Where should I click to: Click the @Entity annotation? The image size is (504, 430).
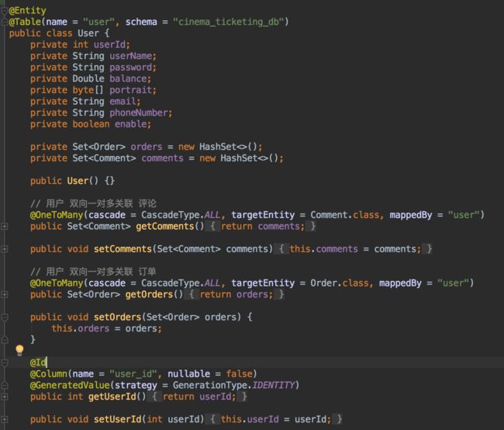[x=28, y=11]
